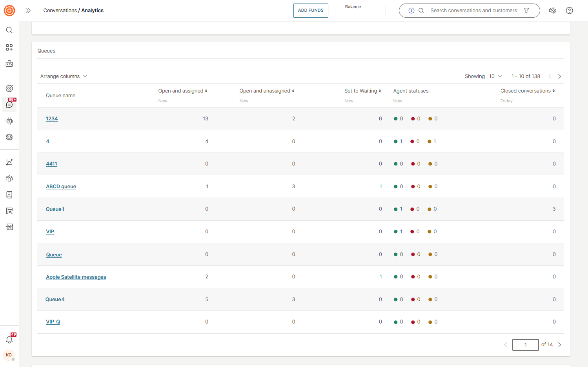This screenshot has width=588, height=367.
Task: Click the Infobip logo home icon
Action: 9,11
